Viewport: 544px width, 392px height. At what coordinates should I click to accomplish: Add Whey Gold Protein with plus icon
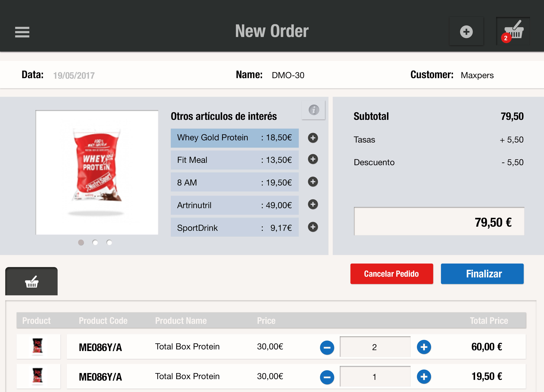pos(313,138)
